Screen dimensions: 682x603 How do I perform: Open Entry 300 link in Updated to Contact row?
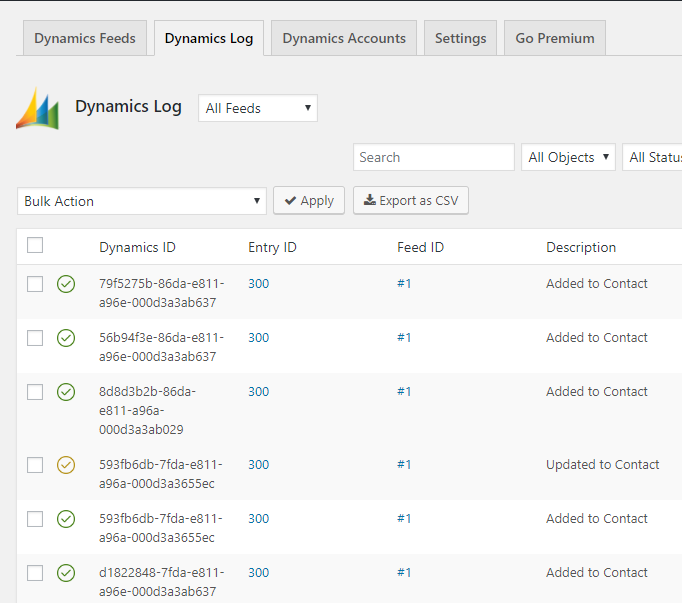259,465
